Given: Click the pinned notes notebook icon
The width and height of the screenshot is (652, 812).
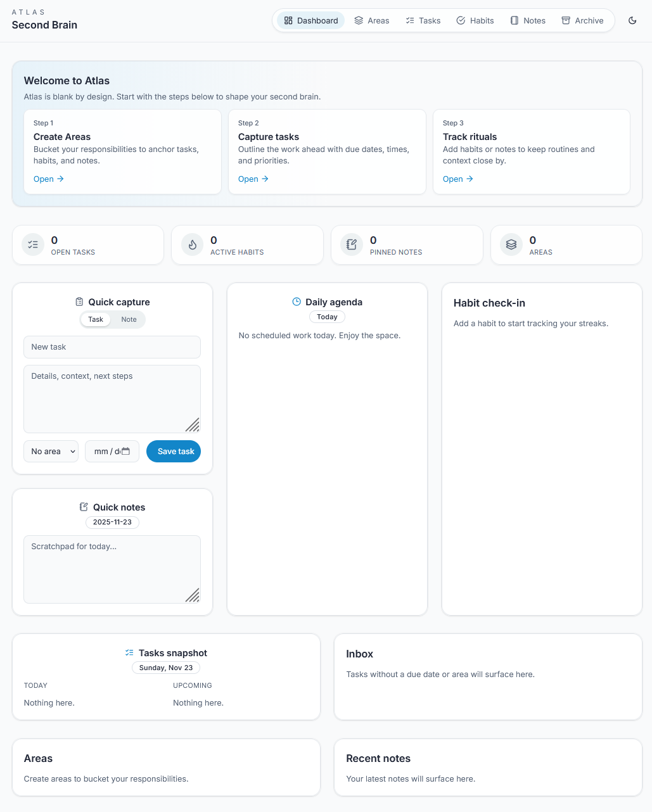Looking at the screenshot, I should tap(352, 244).
